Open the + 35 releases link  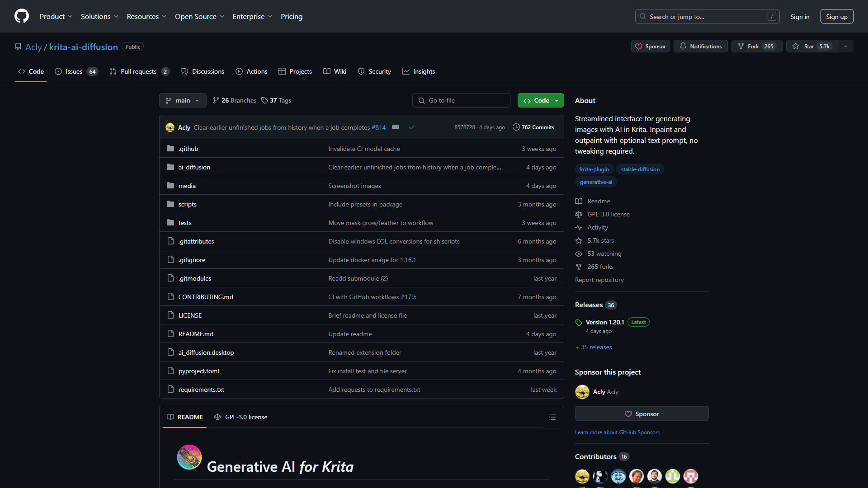point(594,347)
